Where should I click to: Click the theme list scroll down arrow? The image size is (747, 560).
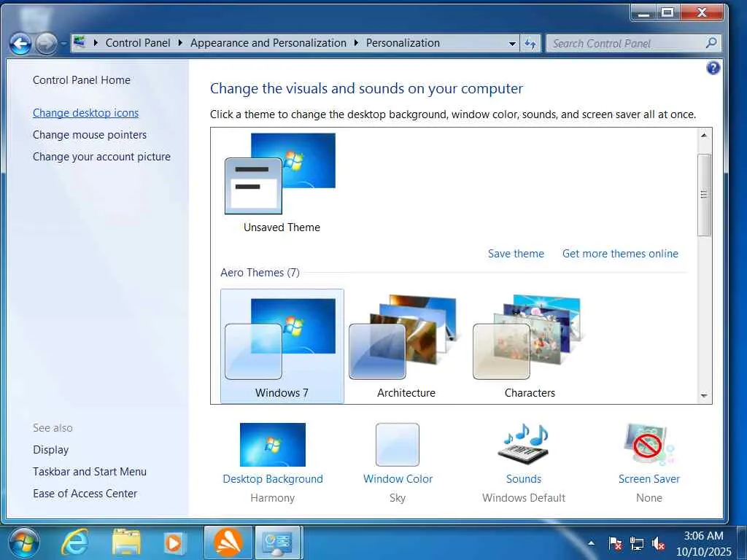tap(704, 396)
